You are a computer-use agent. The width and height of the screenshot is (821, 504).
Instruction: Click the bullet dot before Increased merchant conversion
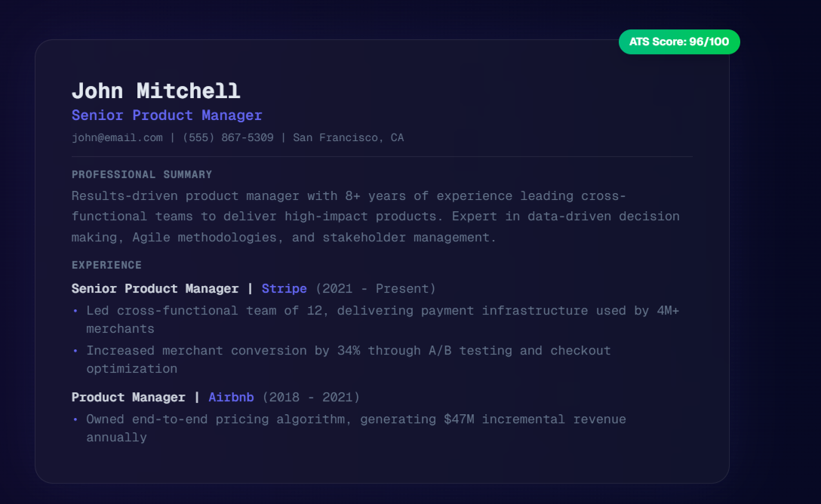click(75, 351)
